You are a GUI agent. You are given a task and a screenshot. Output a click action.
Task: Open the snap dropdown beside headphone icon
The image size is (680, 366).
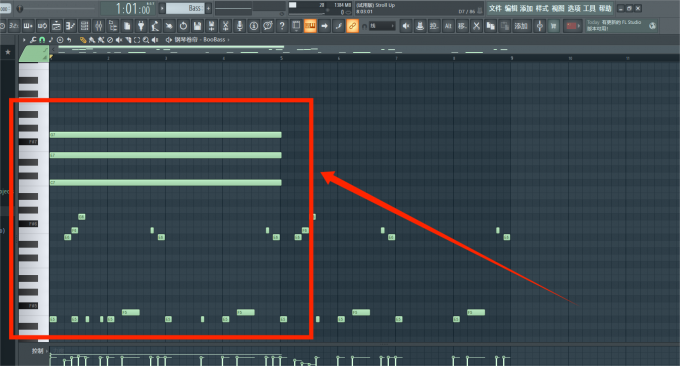(x=382, y=26)
